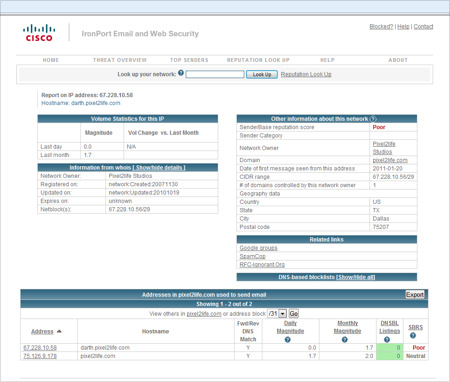Image resolution: width=450 pixels, height=382 pixels.
Task: Click the network lookup input field
Action: click(x=215, y=74)
